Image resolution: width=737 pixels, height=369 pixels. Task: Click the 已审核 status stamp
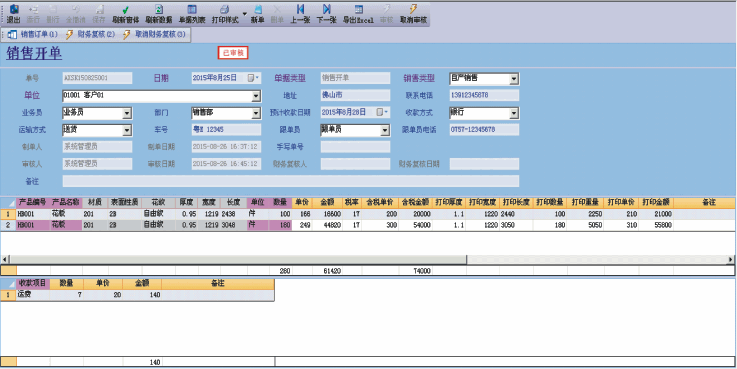[x=233, y=53]
